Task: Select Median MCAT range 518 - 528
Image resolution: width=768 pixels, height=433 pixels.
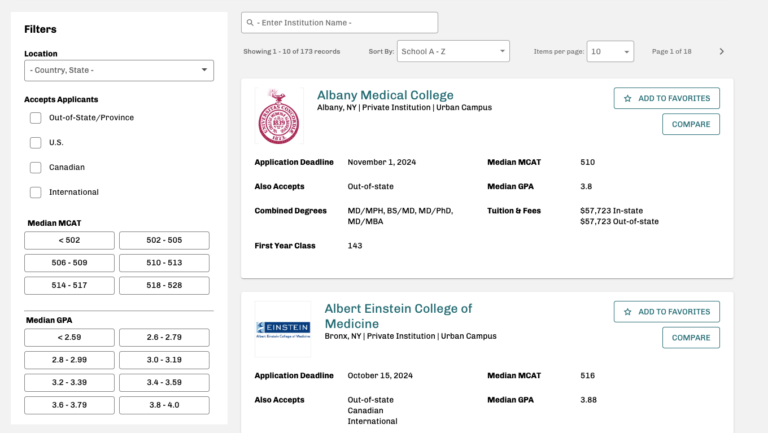Action: [164, 286]
